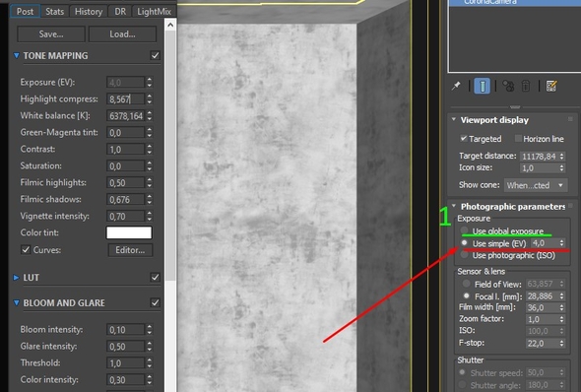Switch to the Stats tab
The image size is (581, 392).
click(x=54, y=12)
